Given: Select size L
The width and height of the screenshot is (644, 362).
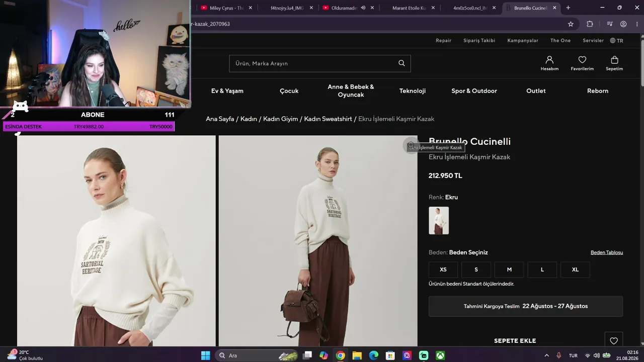Looking at the screenshot, I should [542, 269].
